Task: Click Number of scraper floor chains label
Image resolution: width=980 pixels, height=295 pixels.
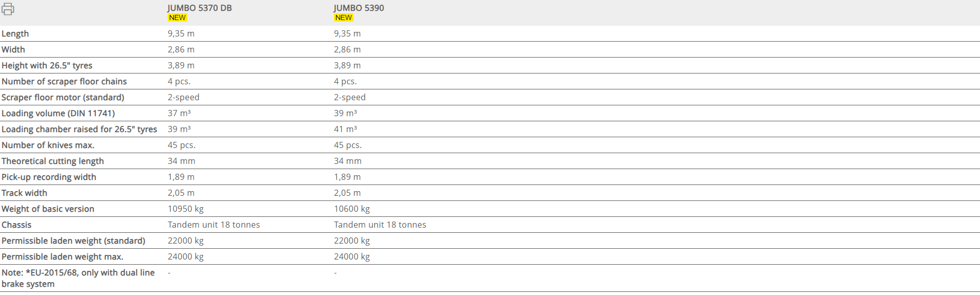Action: 64,81
